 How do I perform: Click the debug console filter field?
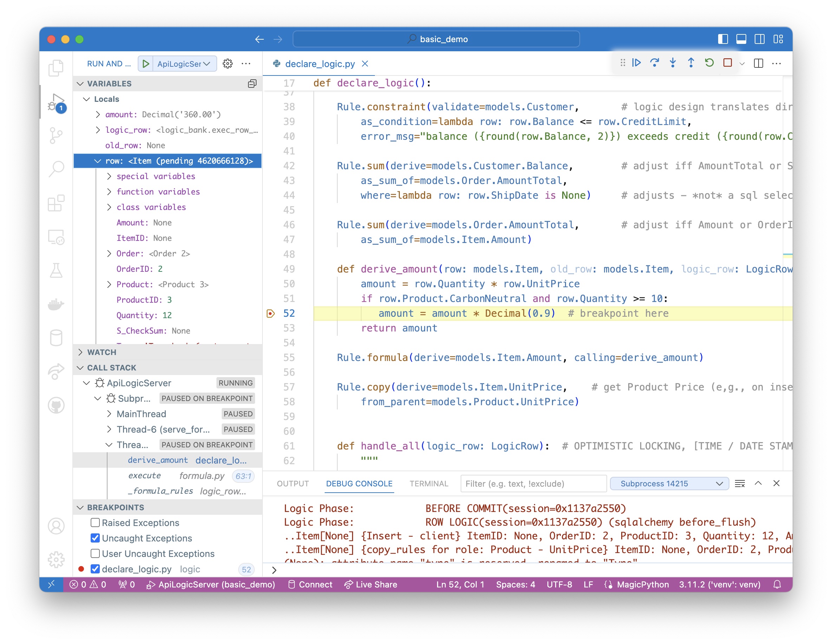(x=533, y=483)
